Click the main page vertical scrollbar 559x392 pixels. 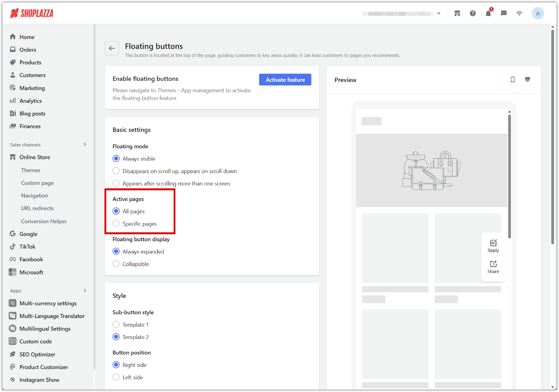(x=552, y=136)
